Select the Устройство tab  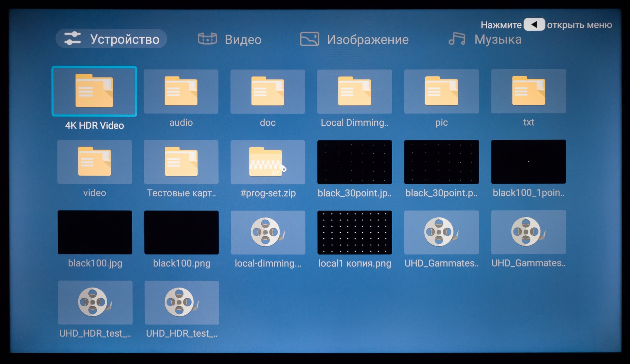(x=111, y=39)
